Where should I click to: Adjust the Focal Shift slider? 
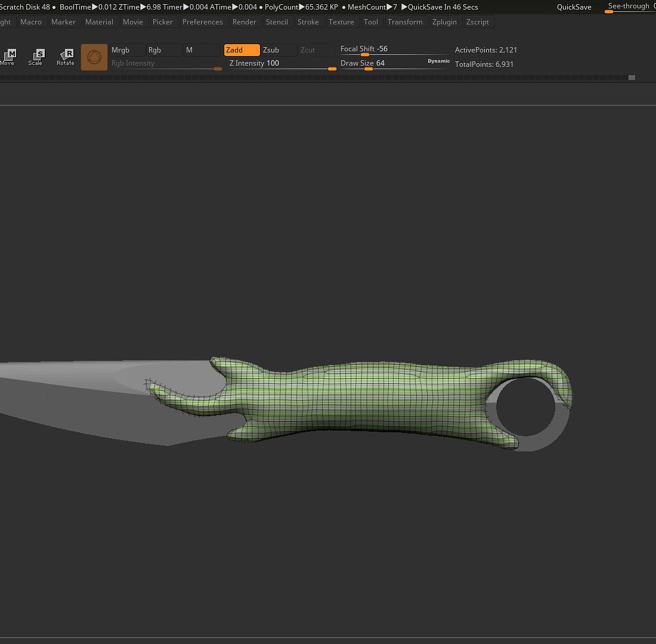(x=395, y=49)
